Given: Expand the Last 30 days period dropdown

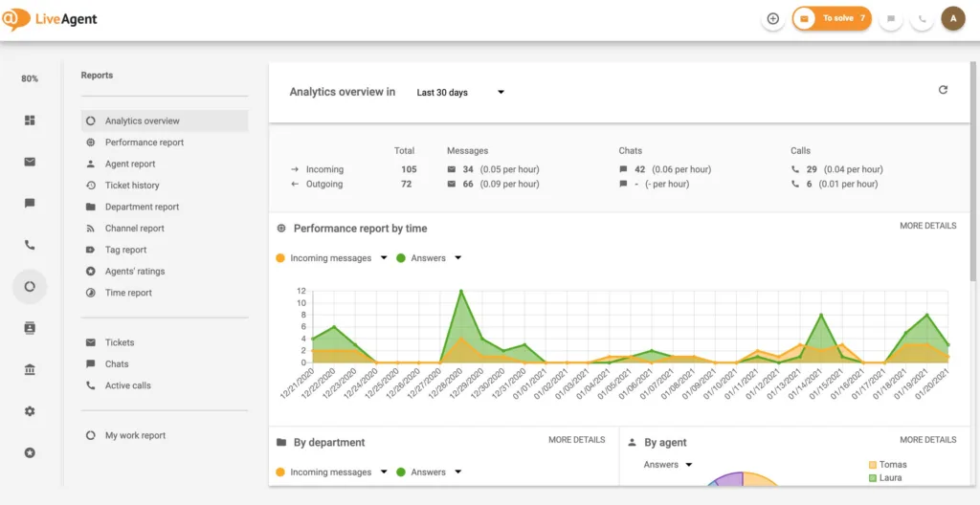Looking at the screenshot, I should click(460, 93).
